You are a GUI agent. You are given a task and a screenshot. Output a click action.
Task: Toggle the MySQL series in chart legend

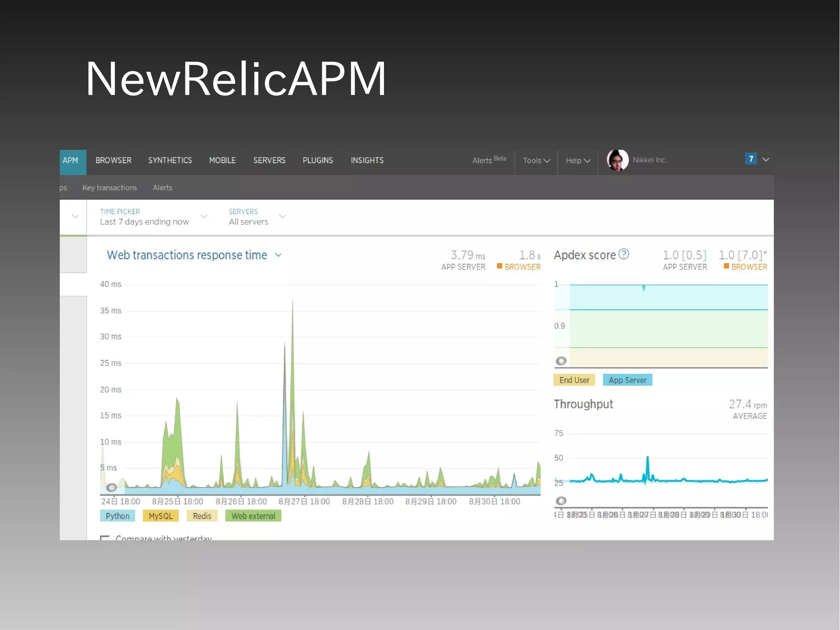pos(160,516)
